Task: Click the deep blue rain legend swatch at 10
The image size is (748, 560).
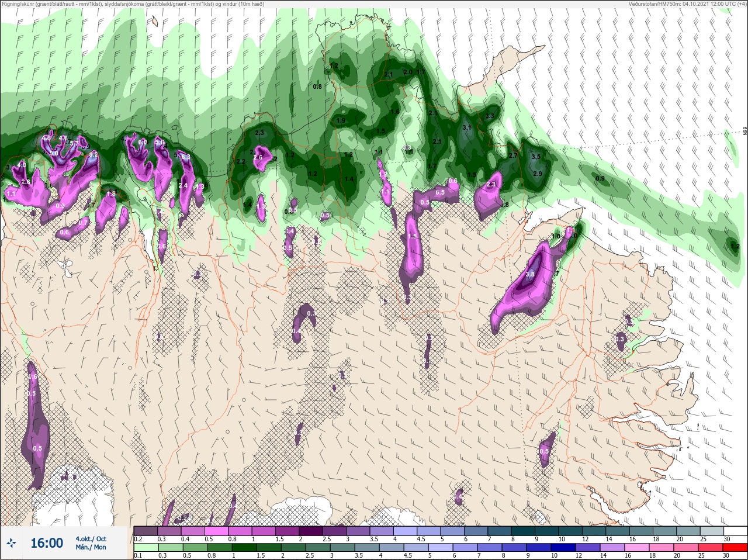Action: click(565, 548)
